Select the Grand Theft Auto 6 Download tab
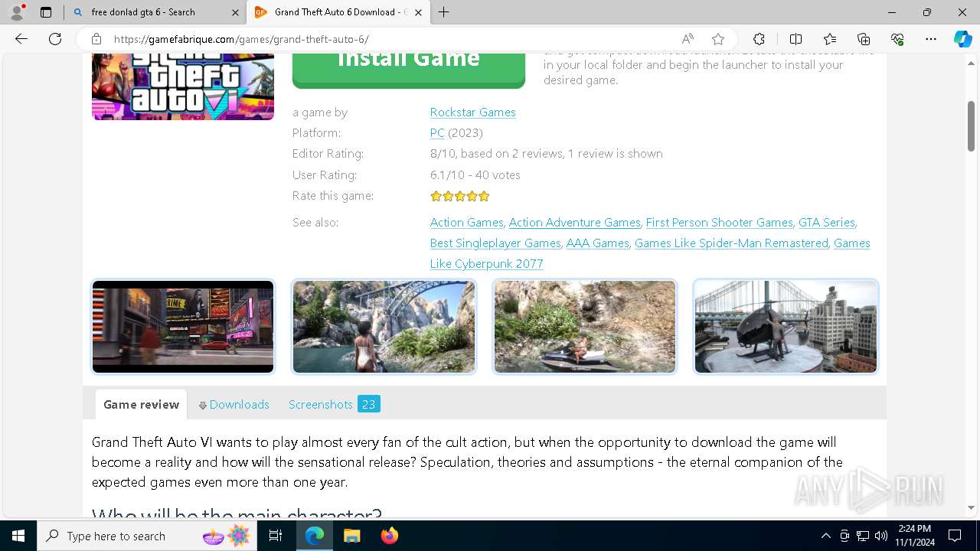Image resolution: width=980 pixels, height=551 pixels. tap(339, 12)
